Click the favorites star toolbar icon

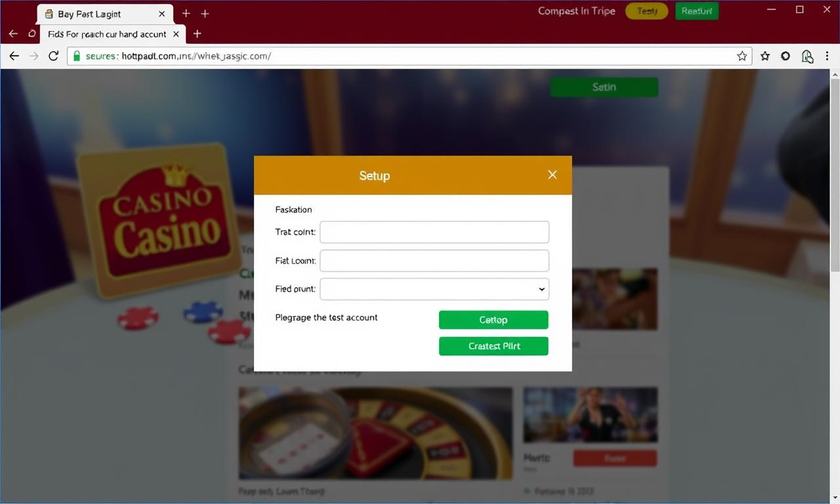[765, 56]
